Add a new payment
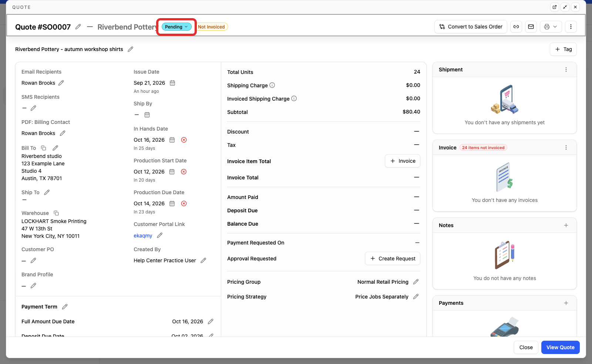The height and width of the screenshot is (364, 592). (566, 303)
